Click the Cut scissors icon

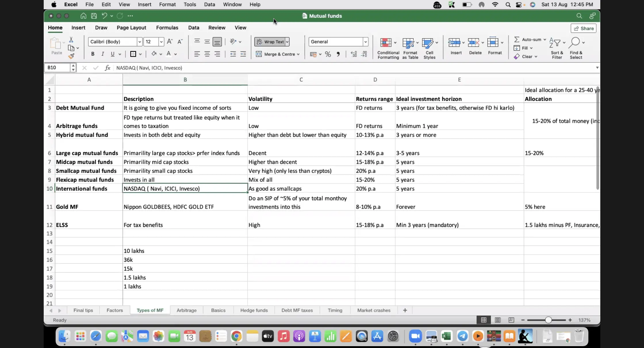pyautogui.click(x=71, y=40)
